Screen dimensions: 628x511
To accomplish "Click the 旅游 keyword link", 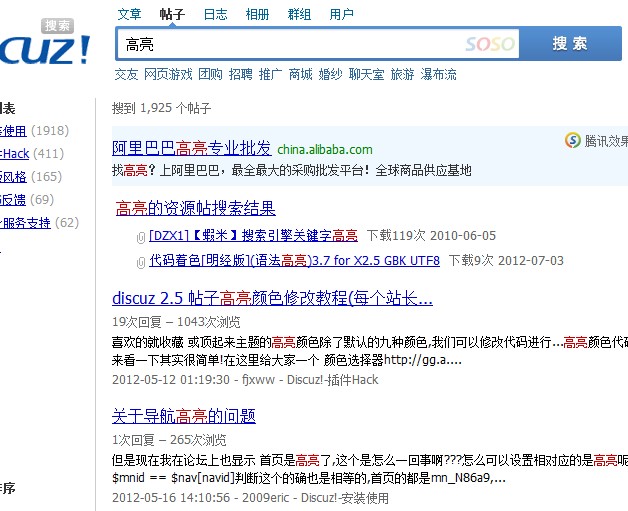I will pos(403,74).
